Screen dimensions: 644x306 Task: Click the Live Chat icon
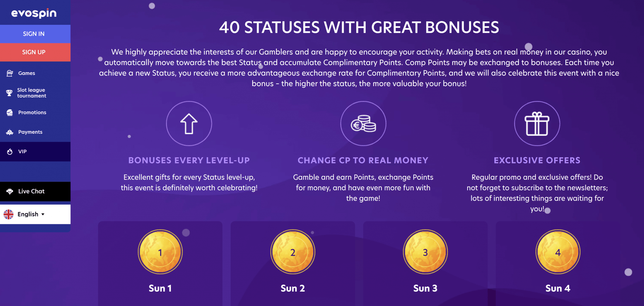tap(10, 191)
